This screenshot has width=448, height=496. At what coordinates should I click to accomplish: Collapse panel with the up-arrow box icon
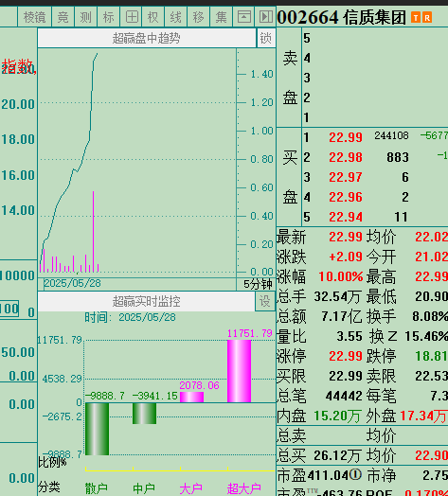pyautogui.click(x=243, y=16)
